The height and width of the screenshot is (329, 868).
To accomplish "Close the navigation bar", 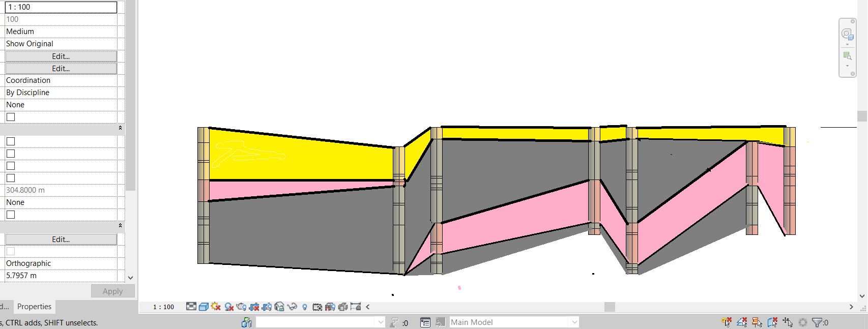I will [853, 21].
